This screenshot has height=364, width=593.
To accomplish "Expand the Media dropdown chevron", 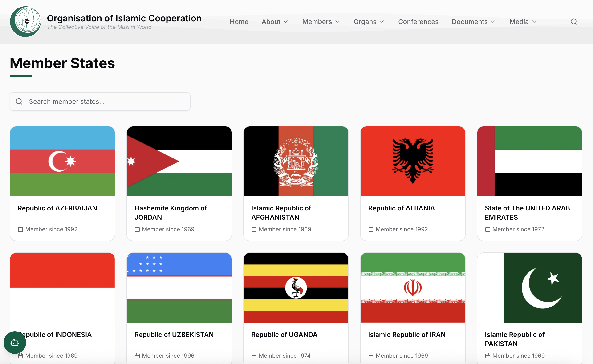I will [x=534, y=22].
